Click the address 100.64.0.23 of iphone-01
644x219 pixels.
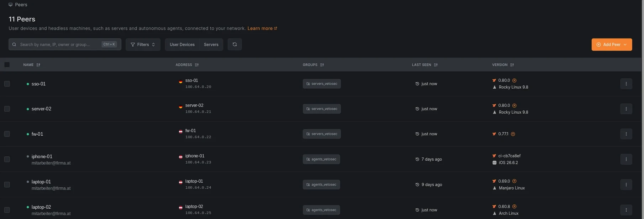point(198,162)
